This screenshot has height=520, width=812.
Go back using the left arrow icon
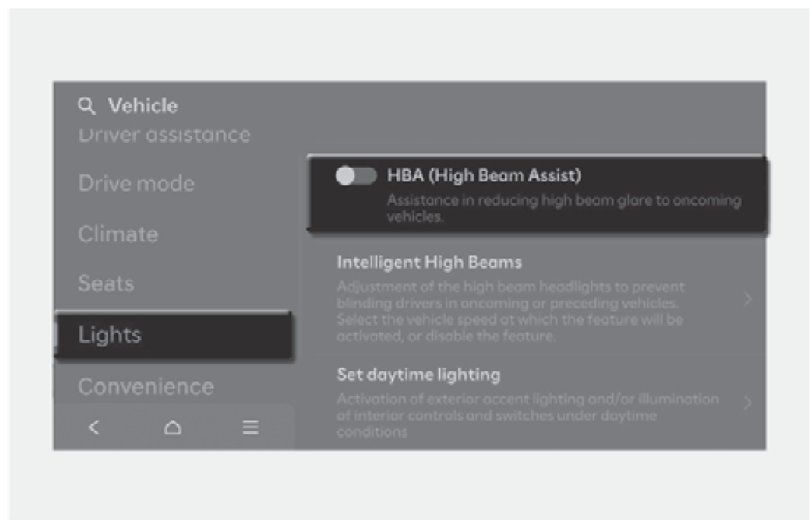94,427
